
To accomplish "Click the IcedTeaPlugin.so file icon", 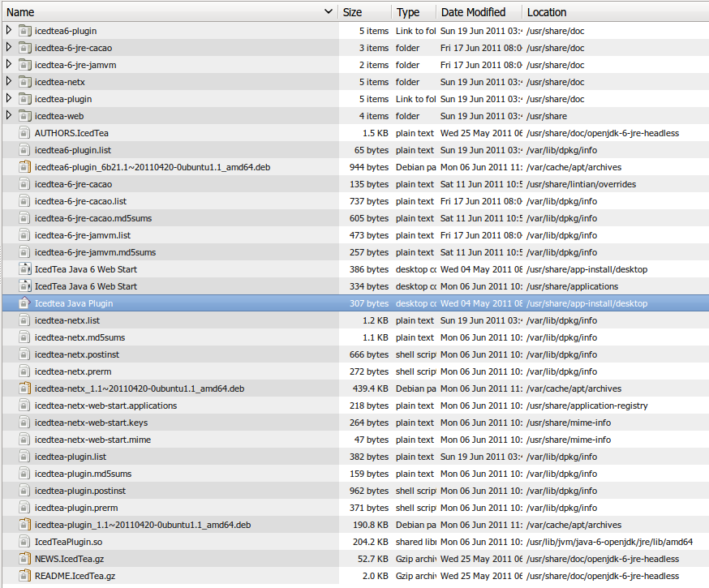I will (x=24, y=542).
